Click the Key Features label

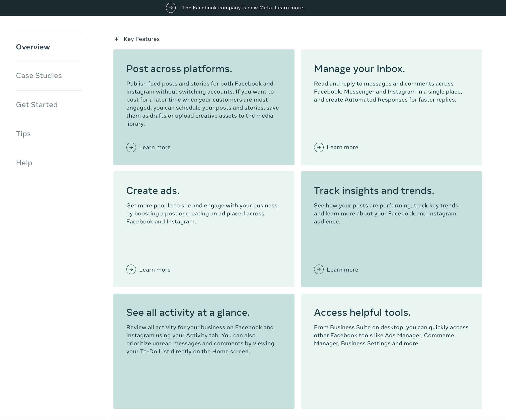click(141, 39)
